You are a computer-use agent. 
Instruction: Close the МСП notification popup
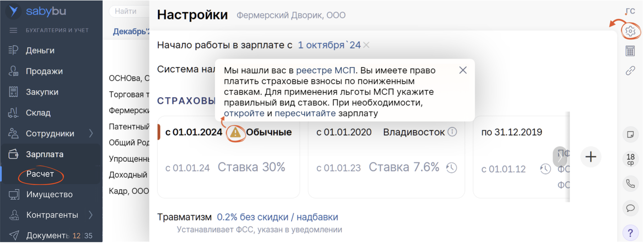click(x=463, y=70)
